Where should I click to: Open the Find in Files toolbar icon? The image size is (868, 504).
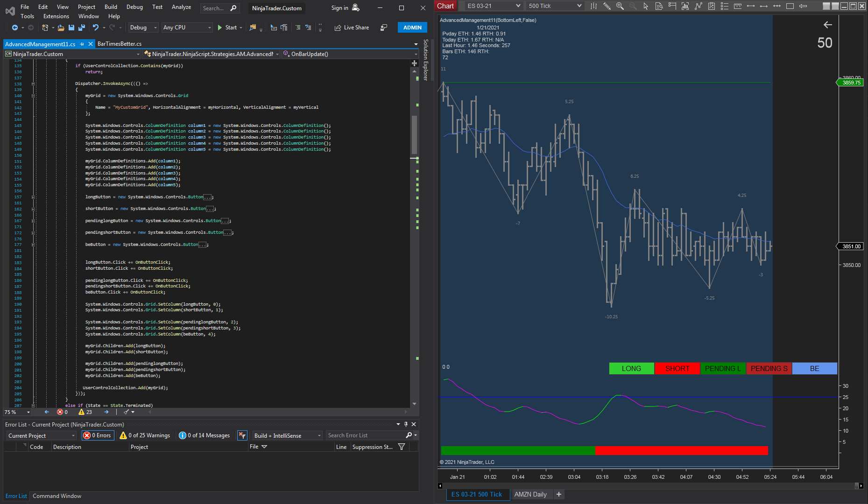[x=253, y=28]
